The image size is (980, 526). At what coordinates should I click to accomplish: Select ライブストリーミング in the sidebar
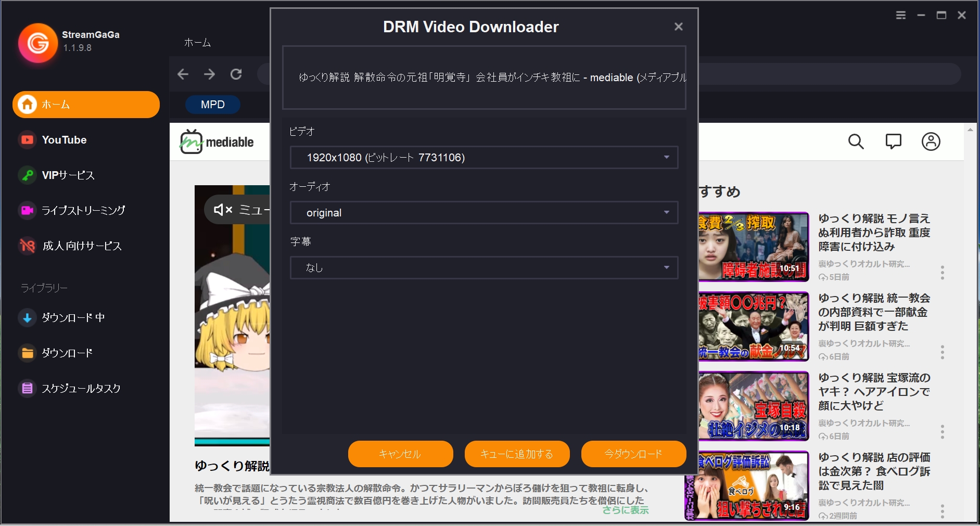tap(83, 210)
